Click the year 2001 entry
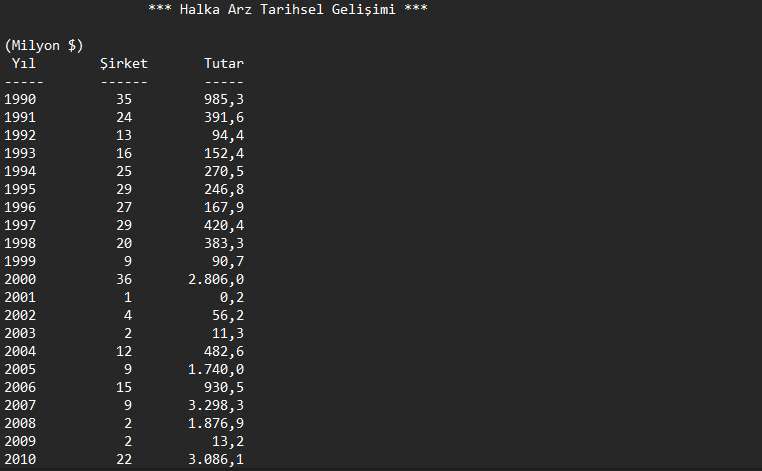The width and height of the screenshot is (762, 471). pos(20,297)
